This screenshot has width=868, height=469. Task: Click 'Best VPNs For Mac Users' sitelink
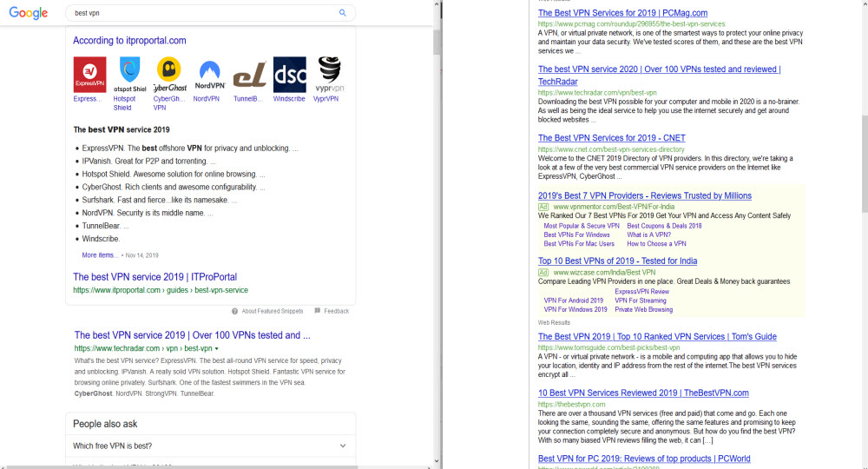[579, 244]
